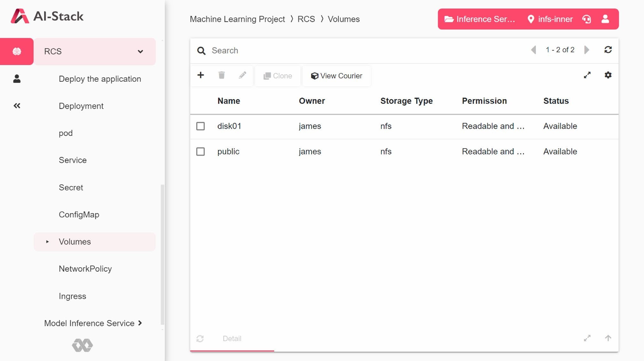Go to NetworkPolicy in the sidebar
Viewport: 644px width, 361px height.
[x=85, y=269]
